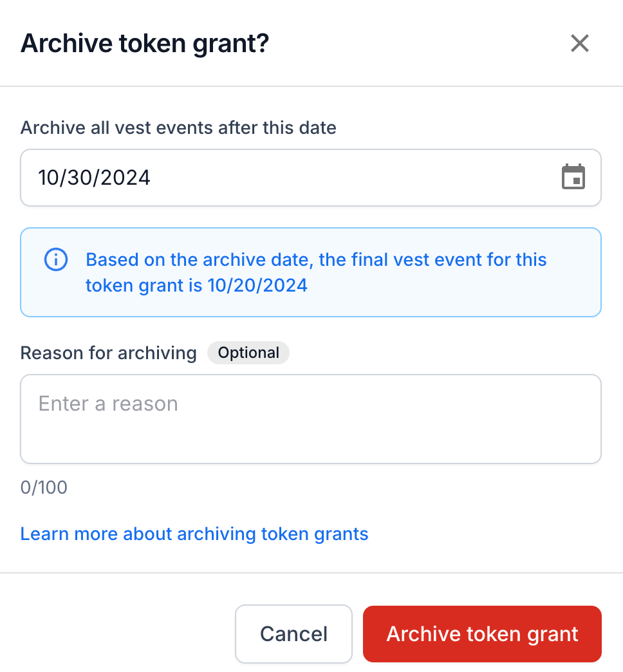Click the 0/100 character counter
Screen dimensions: 623x672
click(x=44, y=487)
